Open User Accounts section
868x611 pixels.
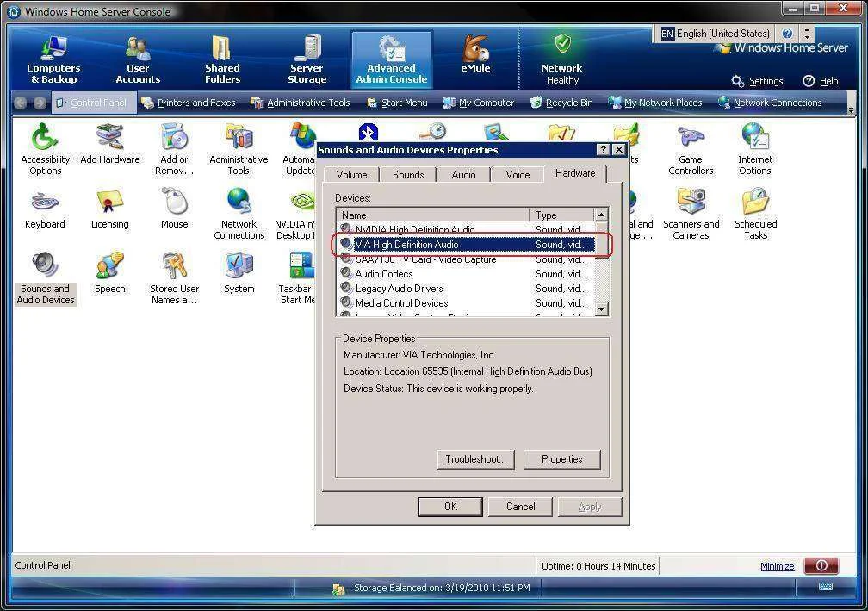(138, 59)
